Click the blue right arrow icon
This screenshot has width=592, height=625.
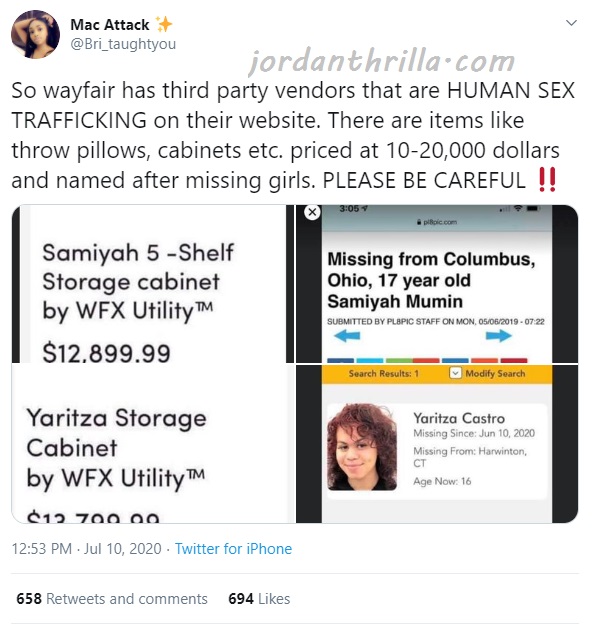[x=498, y=336]
